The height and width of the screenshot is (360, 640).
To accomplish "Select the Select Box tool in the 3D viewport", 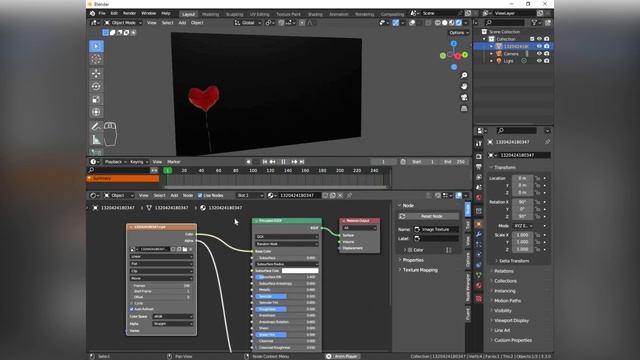I will pos(96,46).
